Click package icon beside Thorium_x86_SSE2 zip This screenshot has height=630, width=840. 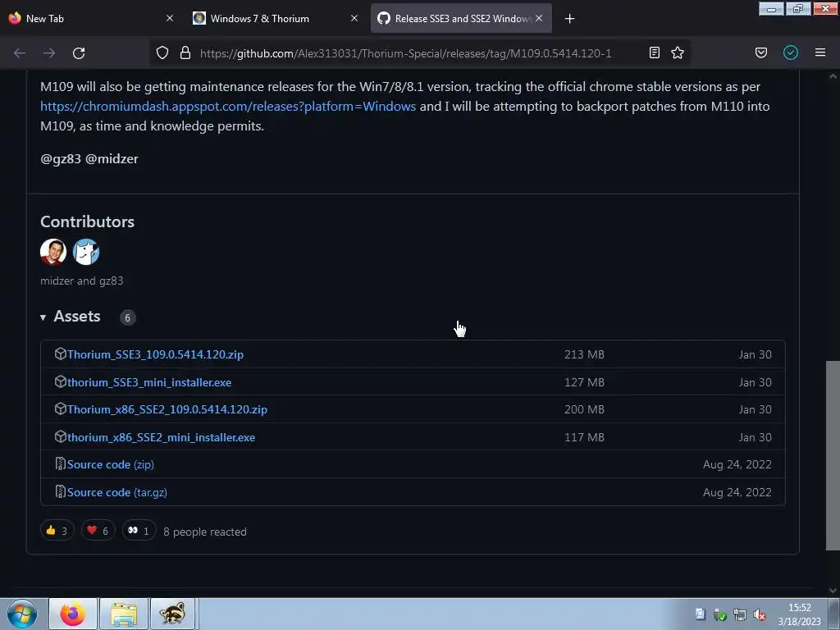click(61, 409)
